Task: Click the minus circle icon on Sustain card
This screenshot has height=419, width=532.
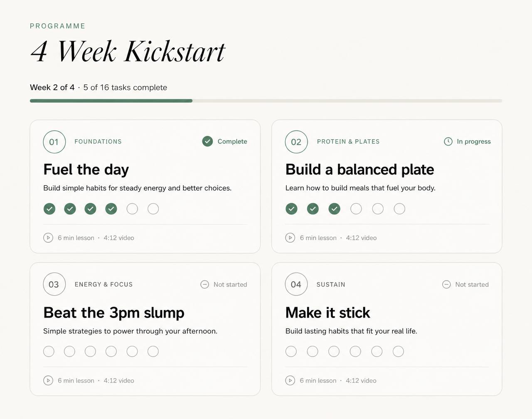Action: 446,284
